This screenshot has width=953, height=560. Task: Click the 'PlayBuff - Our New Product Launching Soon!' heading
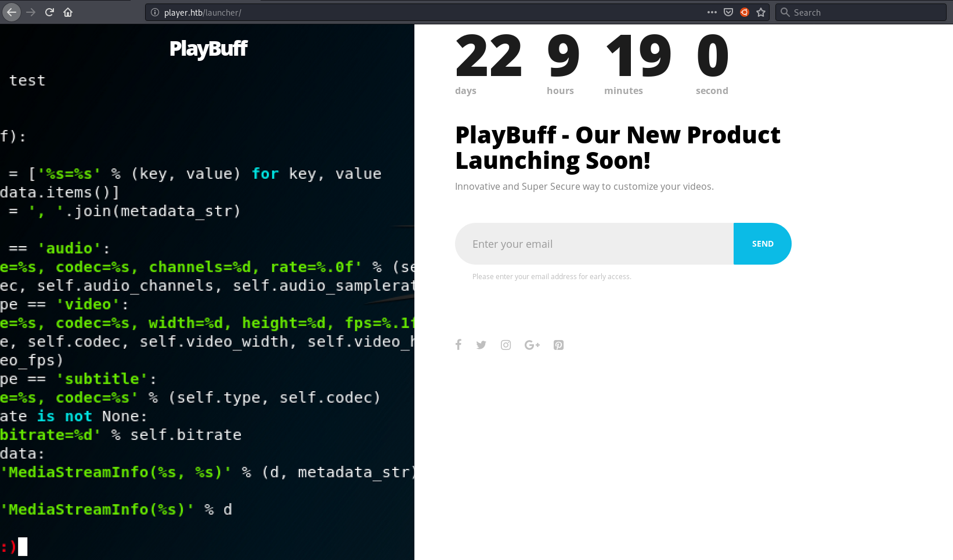(x=618, y=147)
